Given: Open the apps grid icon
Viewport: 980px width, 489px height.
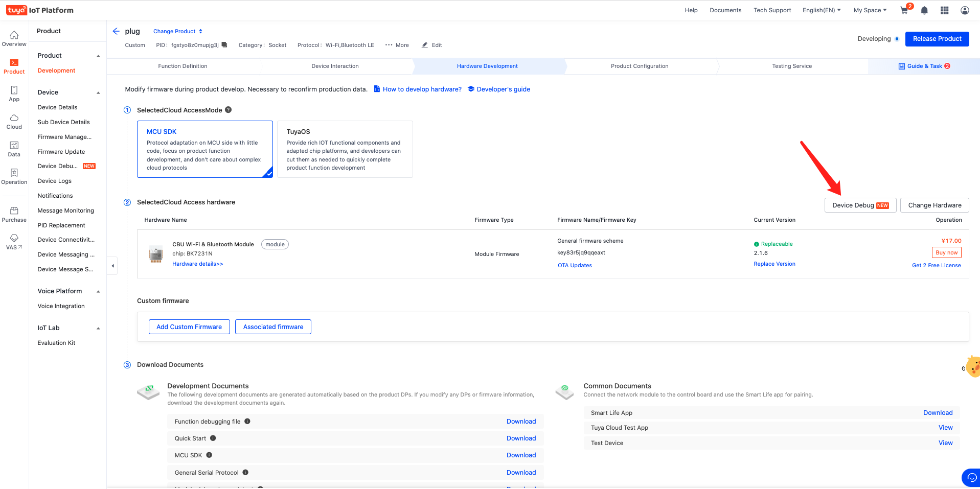Looking at the screenshot, I should point(945,10).
